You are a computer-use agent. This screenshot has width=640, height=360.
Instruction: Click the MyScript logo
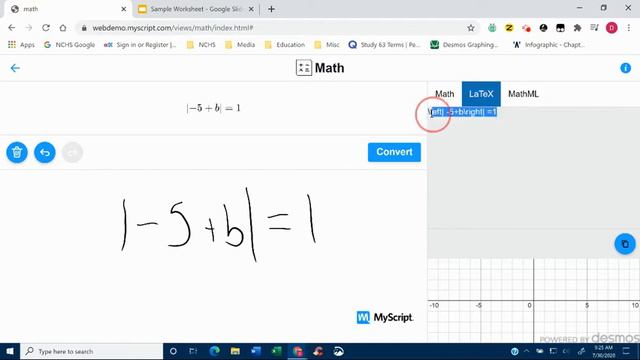tap(384, 317)
